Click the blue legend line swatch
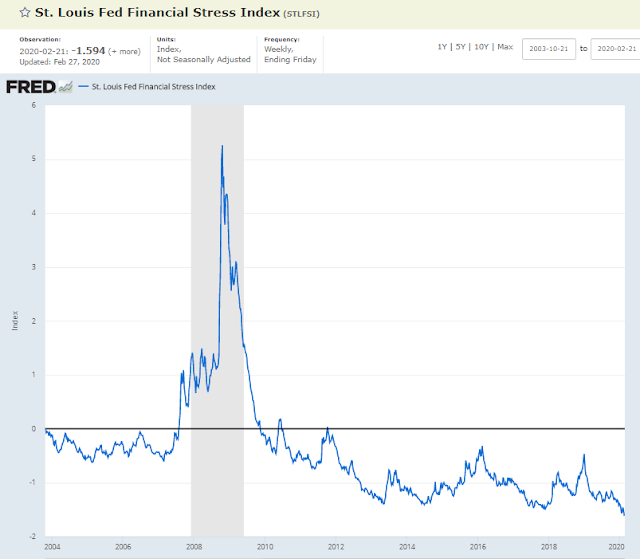The height and width of the screenshot is (559, 640). 83,87
